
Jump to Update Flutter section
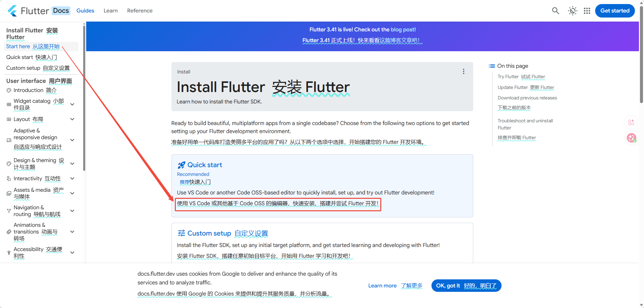pos(526,88)
